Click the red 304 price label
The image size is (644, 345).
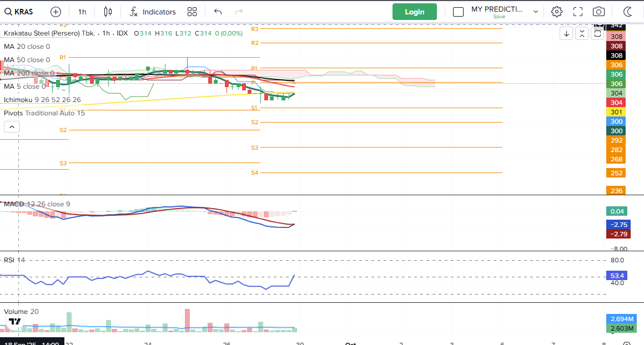point(616,103)
